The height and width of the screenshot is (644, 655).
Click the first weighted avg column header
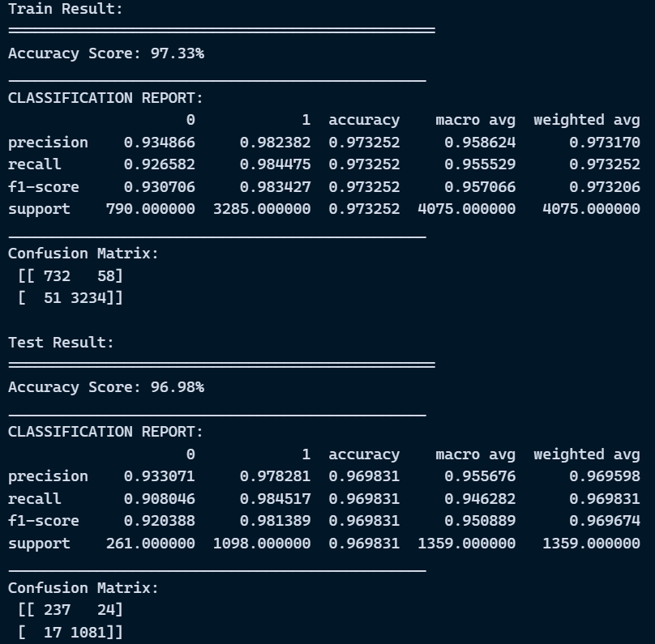586,120
